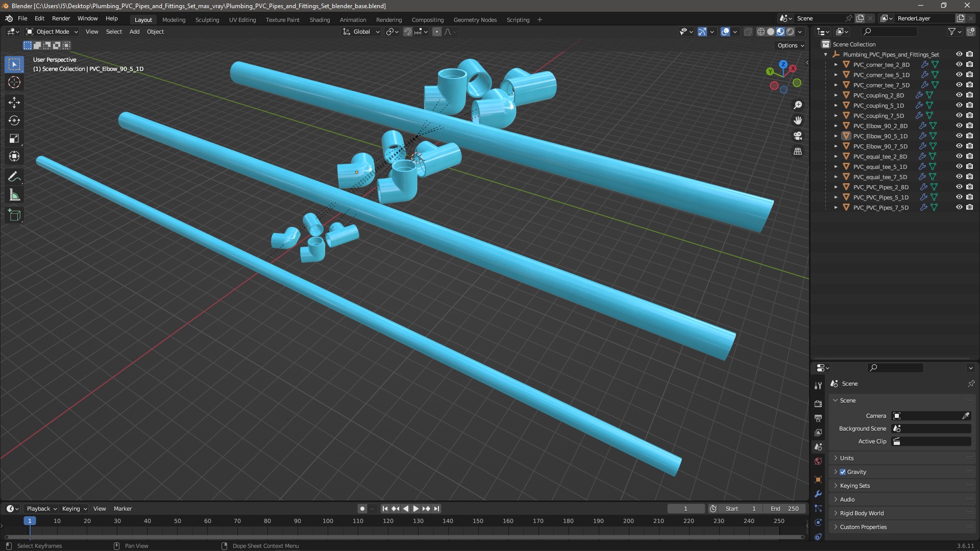Open the viewport Add menu

tap(134, 32)
